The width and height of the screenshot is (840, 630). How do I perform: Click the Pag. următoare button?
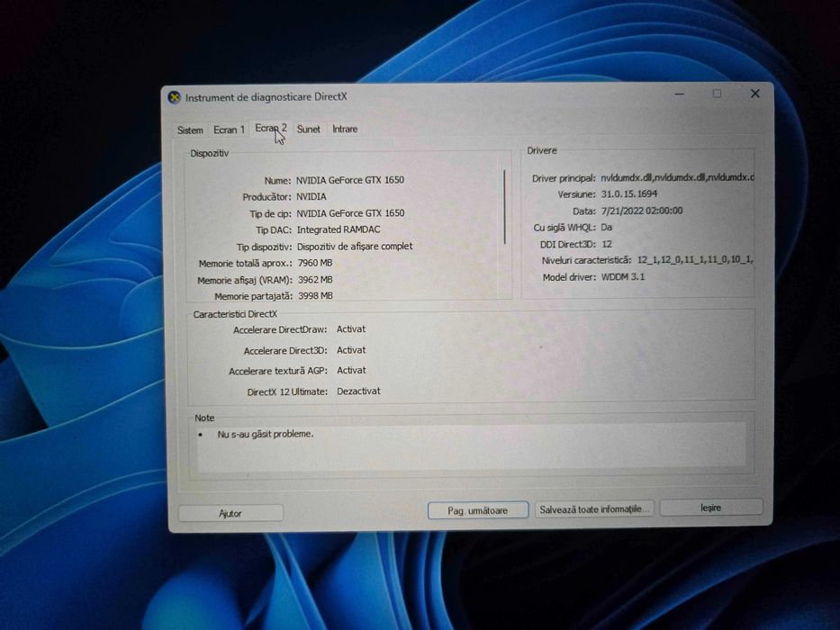click(x=478, y=510)
